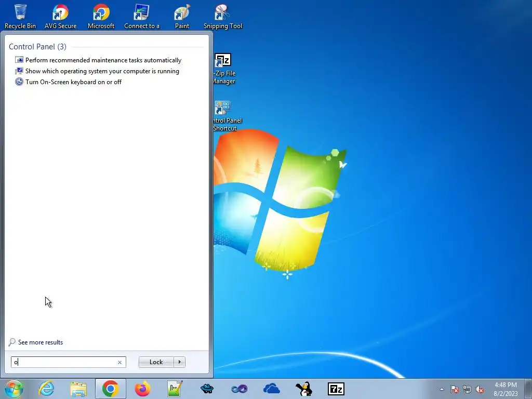Click the Show Desktop strip beside the clock

528,389
